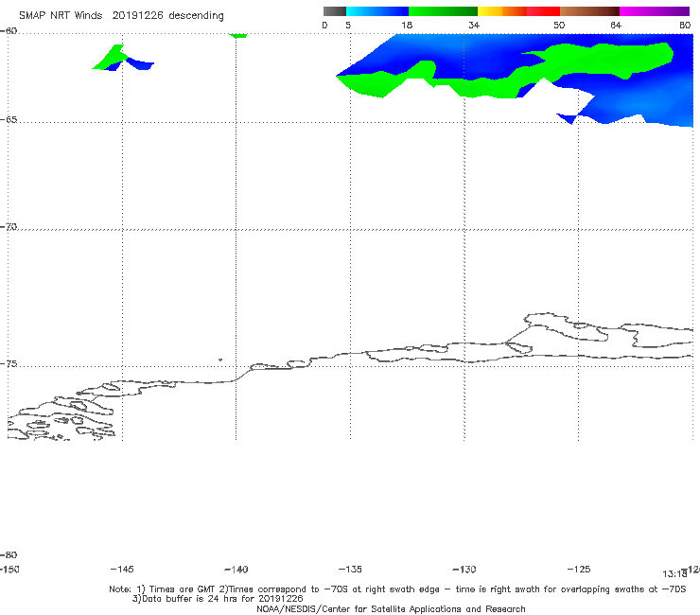Click the color bar label 5
The width and height of the screenshot is (700, 615).
point(348,25)
